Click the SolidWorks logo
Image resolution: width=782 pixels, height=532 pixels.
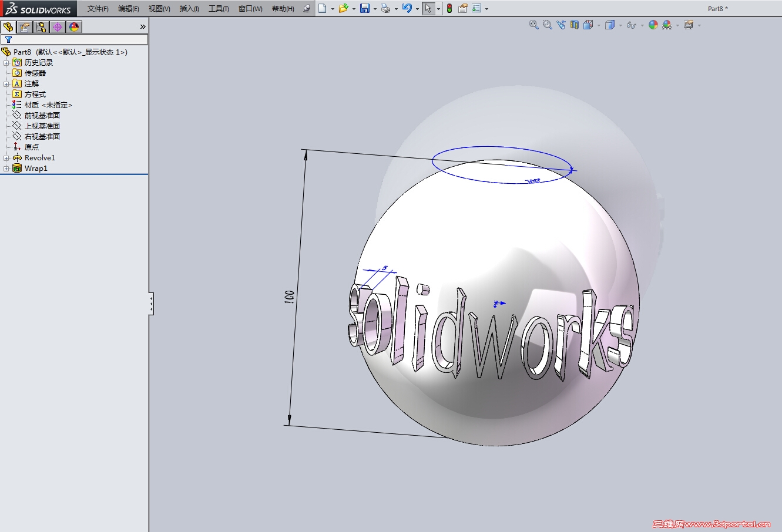(38, 8)
